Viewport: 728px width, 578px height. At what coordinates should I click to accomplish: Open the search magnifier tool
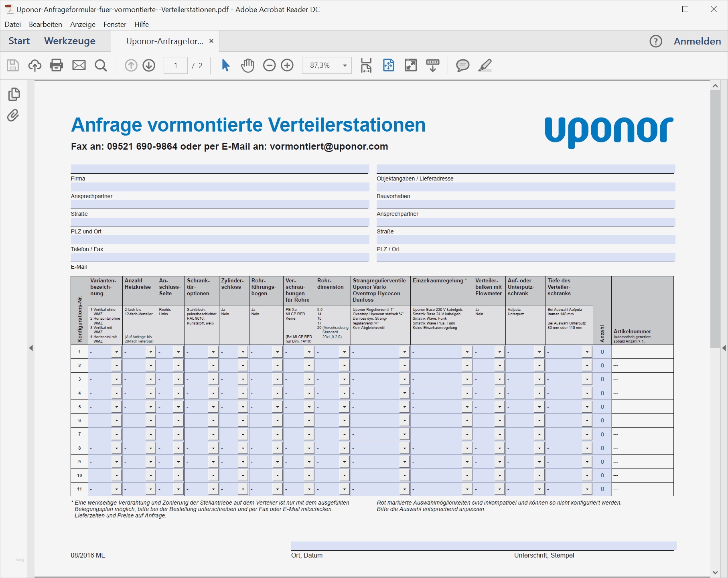click(101, 65)
